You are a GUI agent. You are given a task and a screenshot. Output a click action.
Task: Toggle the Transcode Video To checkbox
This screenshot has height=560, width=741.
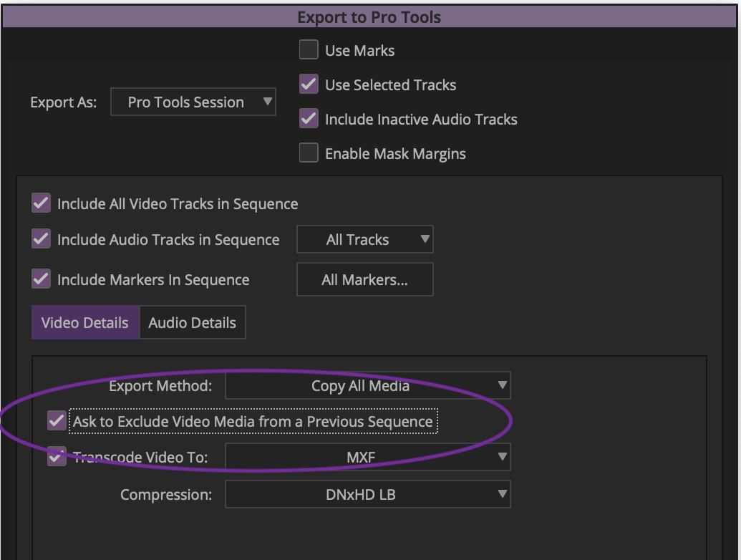pos(57,456)
